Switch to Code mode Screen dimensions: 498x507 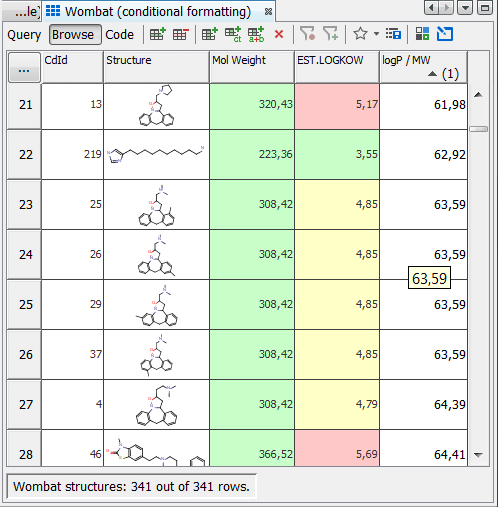point(119,35)
